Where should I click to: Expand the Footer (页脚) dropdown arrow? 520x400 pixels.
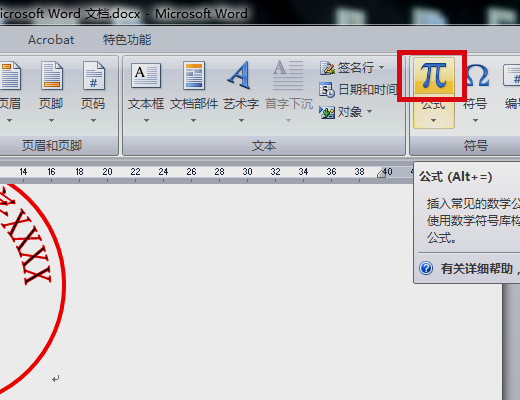51,120
